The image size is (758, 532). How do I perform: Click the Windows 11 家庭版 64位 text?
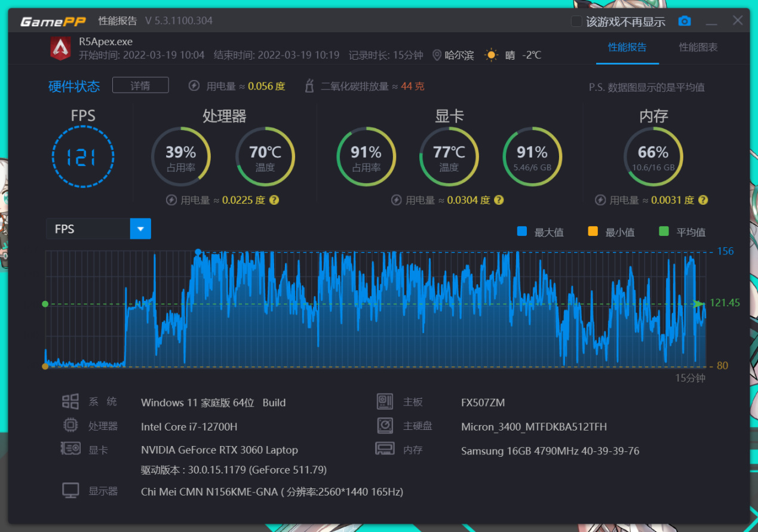tap(198, 402)
